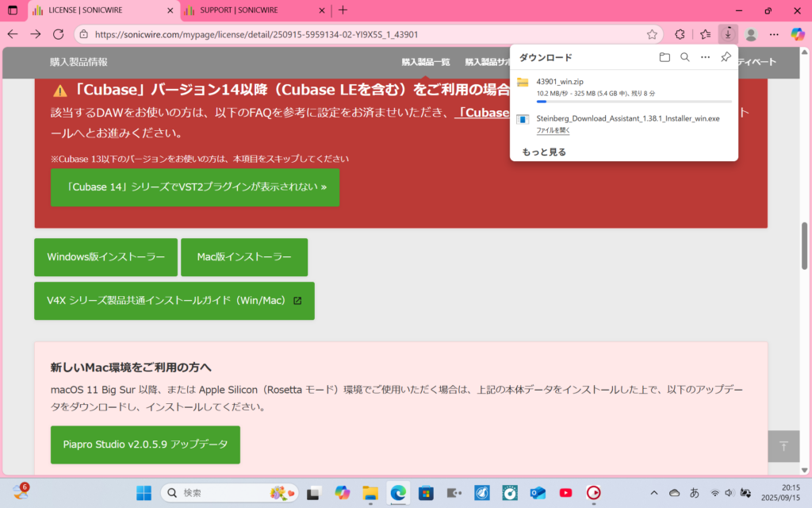
Task: Open ファイルを開く link for Steinberg installer
Action: click(553, 130)
